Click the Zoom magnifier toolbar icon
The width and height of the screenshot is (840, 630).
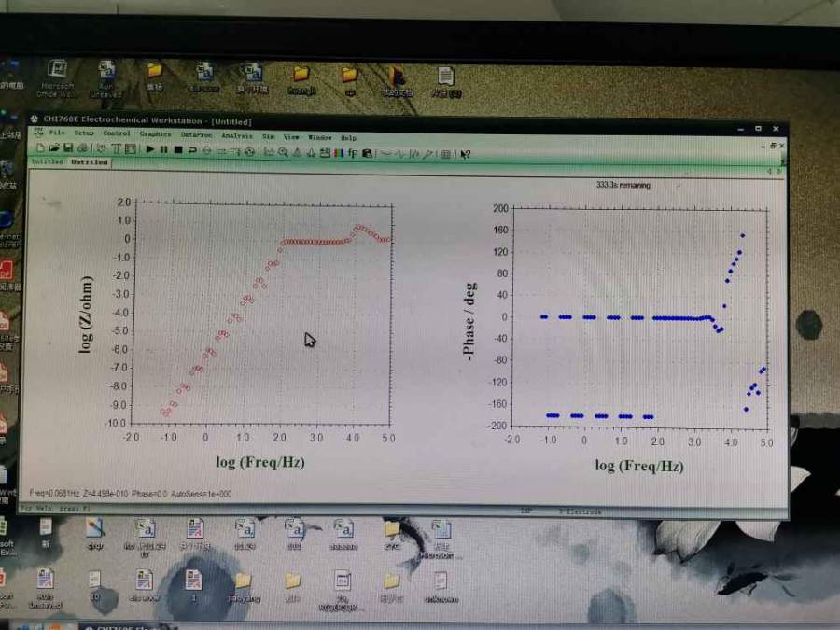pos(282,152)
